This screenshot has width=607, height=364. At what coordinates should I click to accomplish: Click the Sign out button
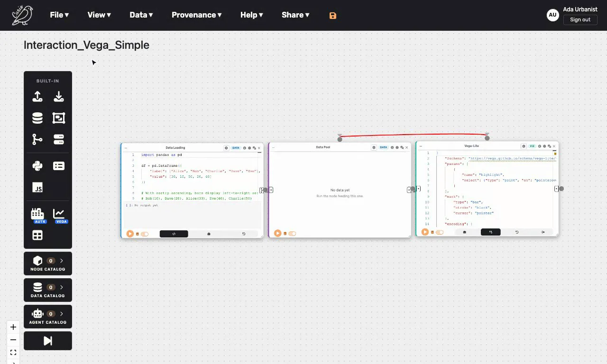click(580, 20)
